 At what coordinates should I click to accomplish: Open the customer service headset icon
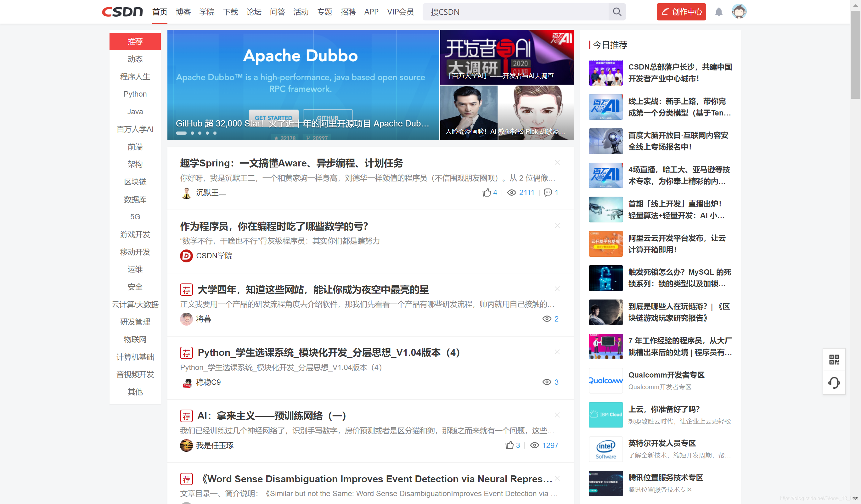834,383
